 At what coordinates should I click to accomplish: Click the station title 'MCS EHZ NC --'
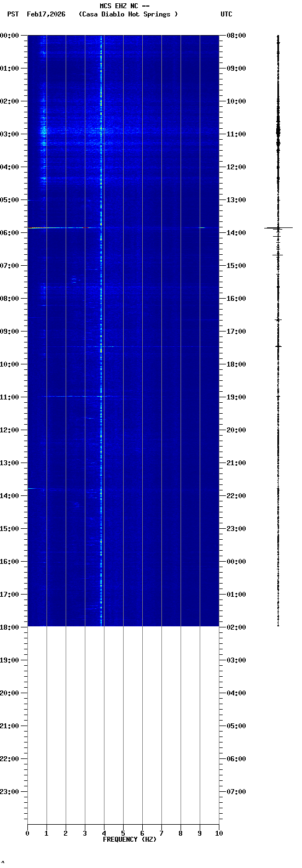point(125,6)
